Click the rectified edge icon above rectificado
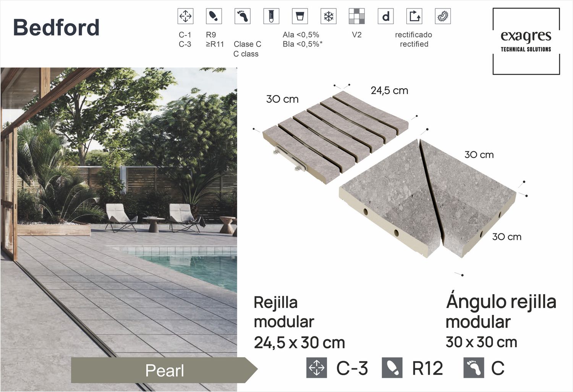This screenshot has width=573, height=392. click(x=414, y=16)
